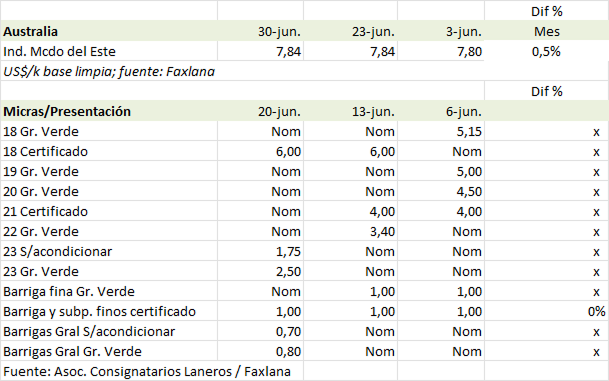Select the 0,5% monthly difference cell
Viewport: 609px width, 381px height.
click(546, 51)
